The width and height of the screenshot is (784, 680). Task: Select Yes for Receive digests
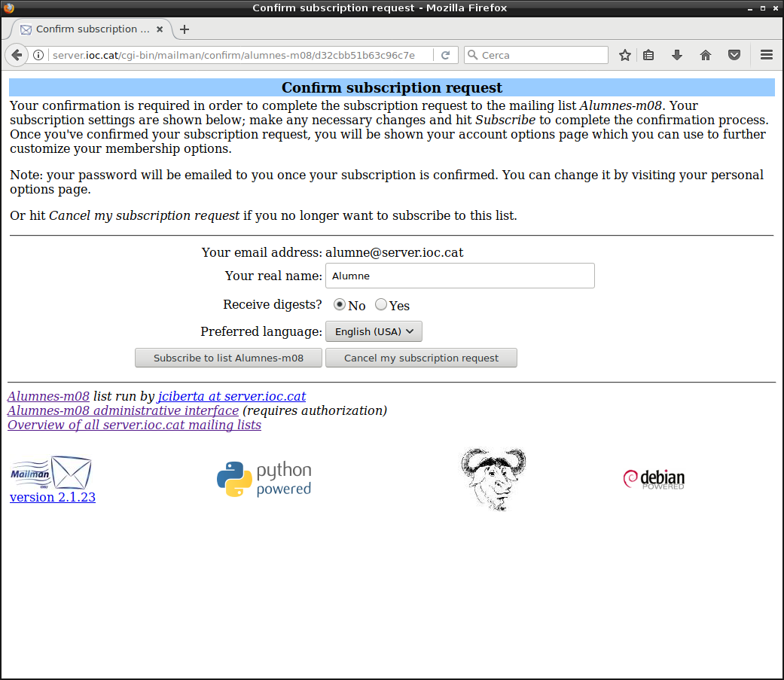381,305
